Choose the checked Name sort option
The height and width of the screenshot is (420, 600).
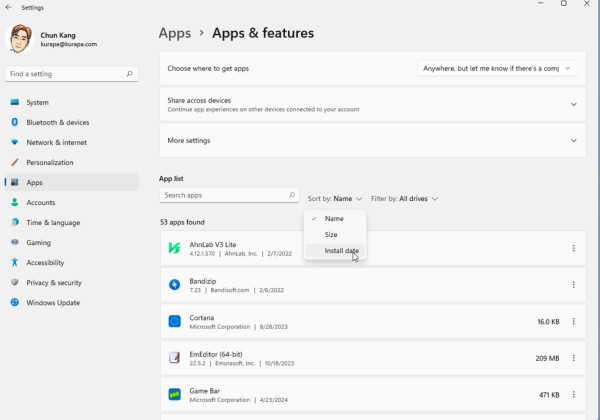pos(335,218)
